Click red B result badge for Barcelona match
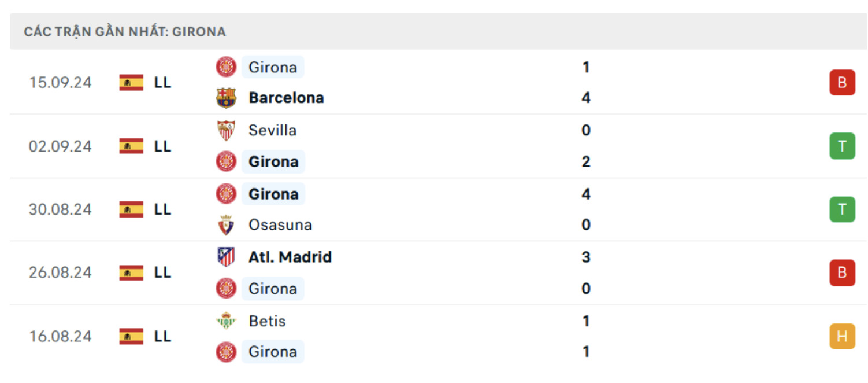This screenshot has height=383, width=868. tap(842, 83)
